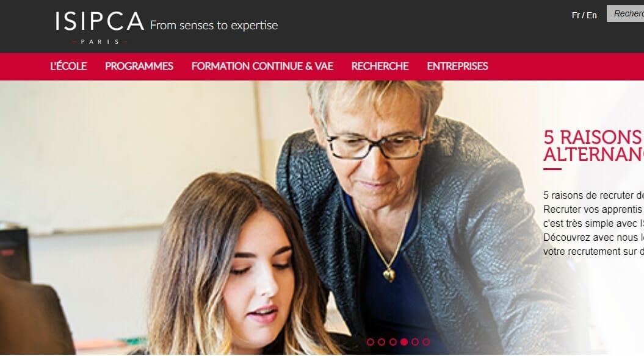The width and height of the screenshot is (644, 356).
Task: Expand the ENTREPRISES menu
Action: coord(458,66)
